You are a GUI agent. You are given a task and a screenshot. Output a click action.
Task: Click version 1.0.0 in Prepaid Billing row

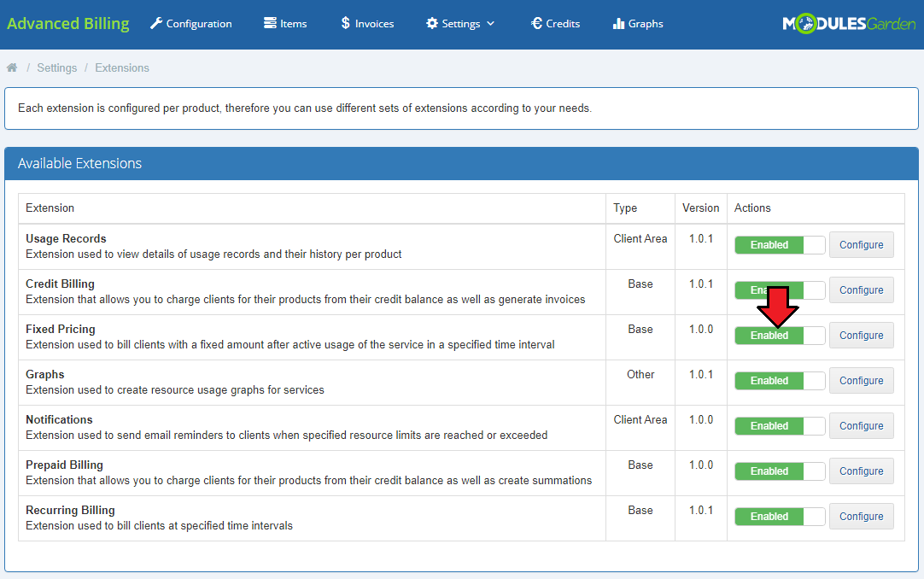click(700, 465)
